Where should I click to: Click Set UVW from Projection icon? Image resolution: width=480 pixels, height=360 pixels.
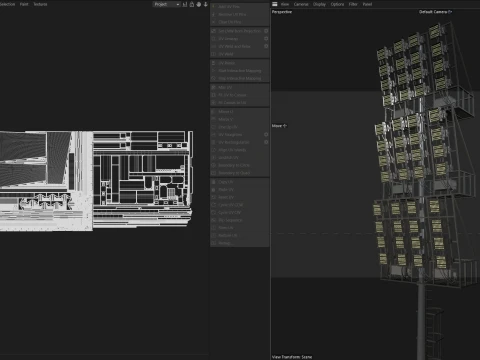click(214, 31)
